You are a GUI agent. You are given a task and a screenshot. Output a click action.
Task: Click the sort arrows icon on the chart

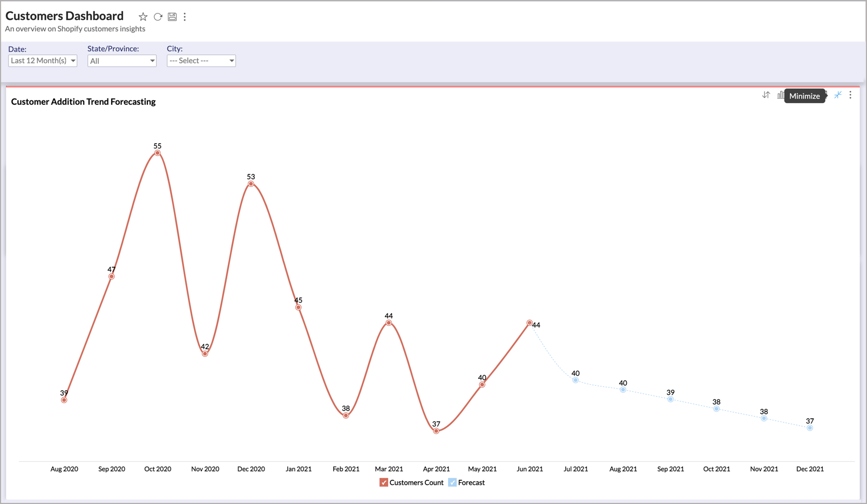(766, 96)
